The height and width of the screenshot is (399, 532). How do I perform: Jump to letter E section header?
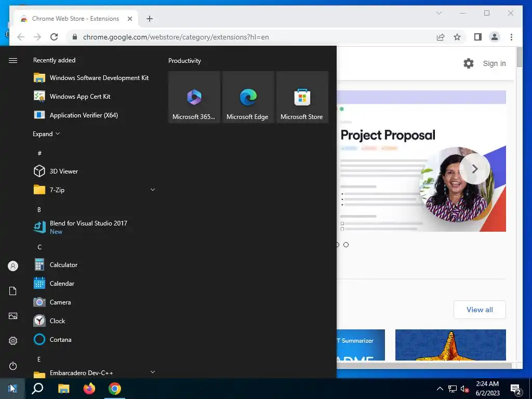point(39,359)
